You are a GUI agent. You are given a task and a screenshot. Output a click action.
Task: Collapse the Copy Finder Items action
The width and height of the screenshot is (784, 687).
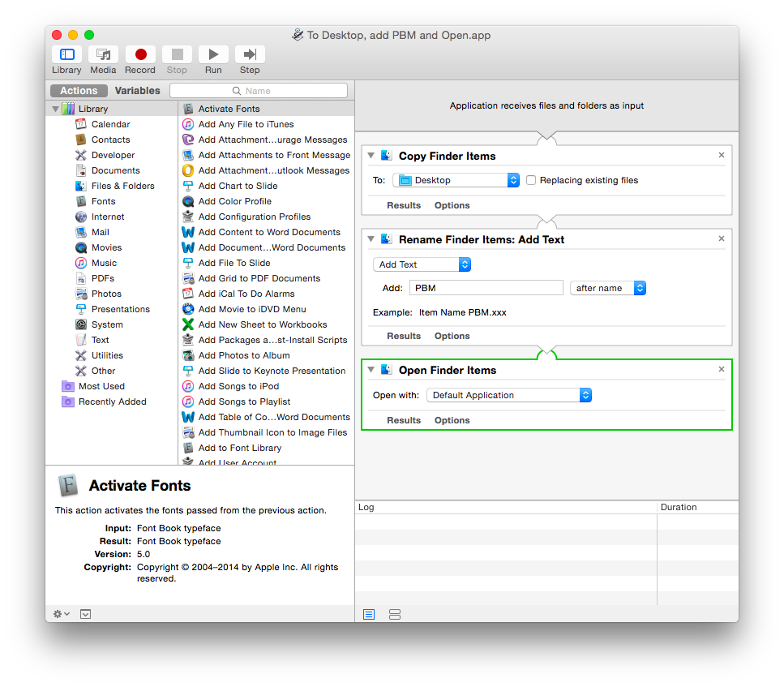coord(371,156)
